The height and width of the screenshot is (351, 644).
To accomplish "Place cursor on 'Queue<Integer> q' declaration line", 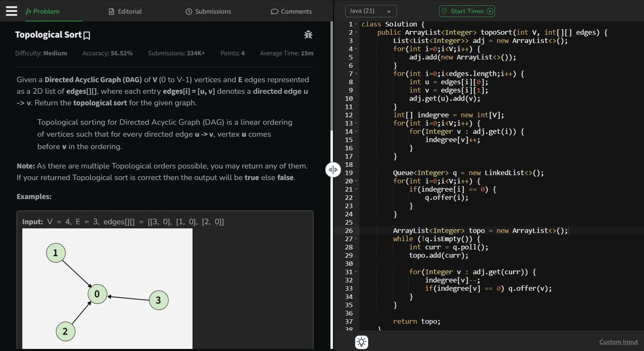I will pos(469,173).
